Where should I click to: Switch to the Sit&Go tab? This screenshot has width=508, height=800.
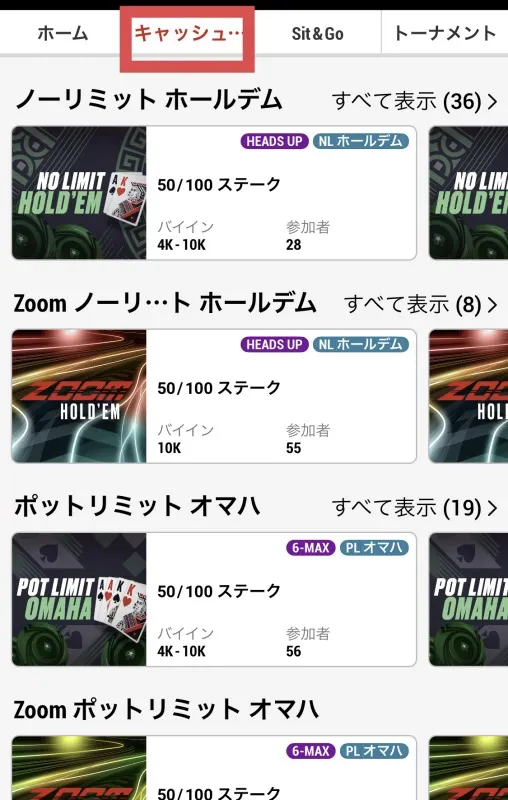coord(317,34)
